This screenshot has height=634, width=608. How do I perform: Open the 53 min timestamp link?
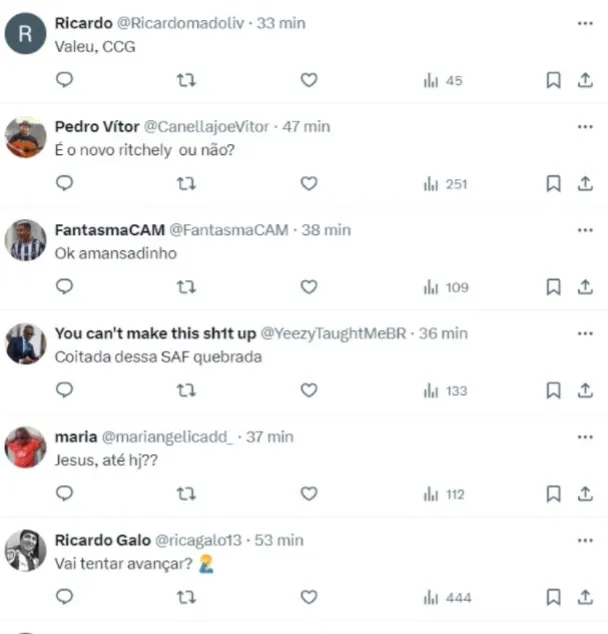[280, 540]
